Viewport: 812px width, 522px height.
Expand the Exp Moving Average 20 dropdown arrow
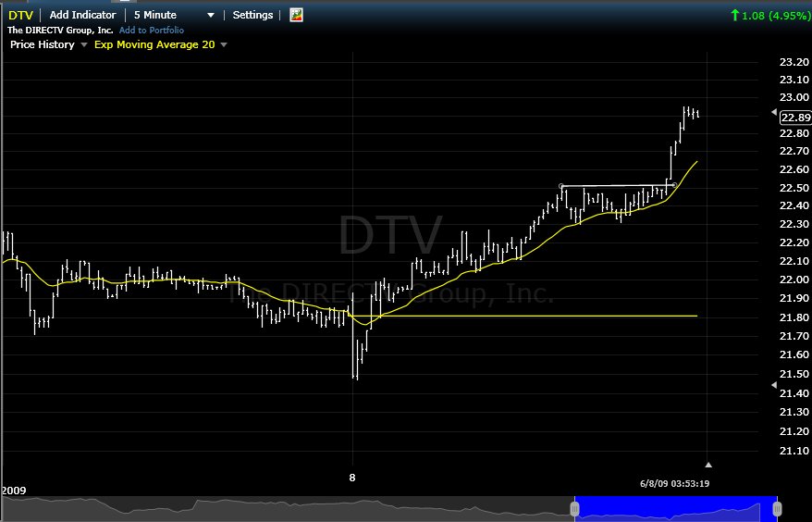pyautogui.click(x=224, y=45)
